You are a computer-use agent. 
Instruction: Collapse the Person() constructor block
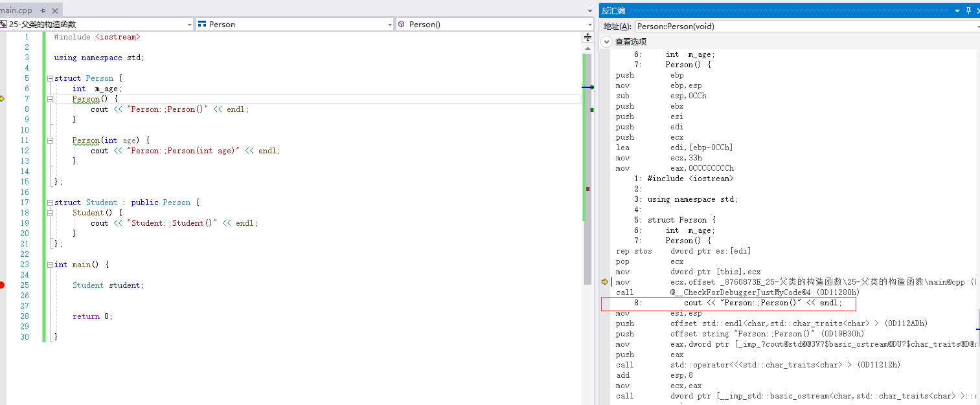point(51,99)
